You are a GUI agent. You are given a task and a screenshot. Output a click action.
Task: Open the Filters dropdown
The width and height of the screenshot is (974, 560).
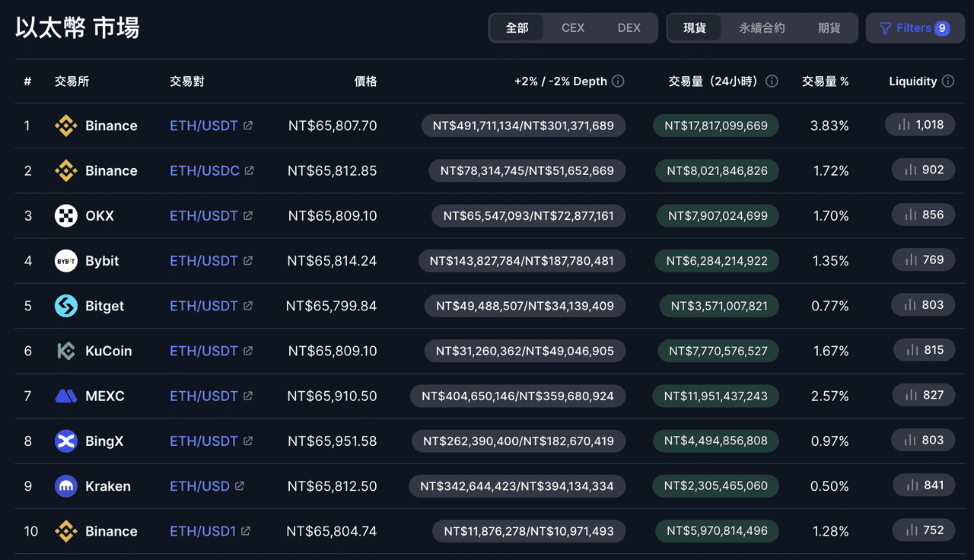coord(915,28)
